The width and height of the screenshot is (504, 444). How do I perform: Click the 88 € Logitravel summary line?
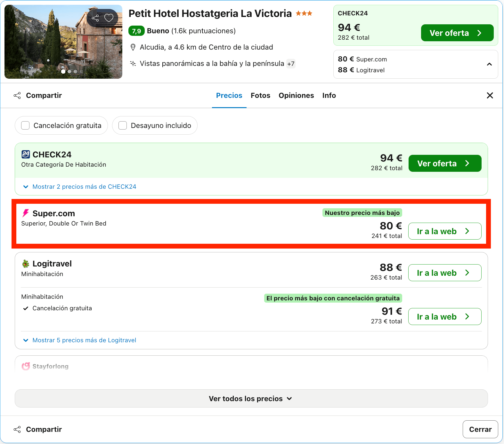(x=361, y=70)
